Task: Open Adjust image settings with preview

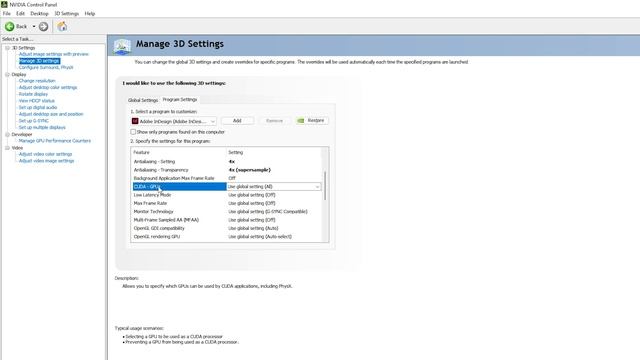Action: (53, 54)
